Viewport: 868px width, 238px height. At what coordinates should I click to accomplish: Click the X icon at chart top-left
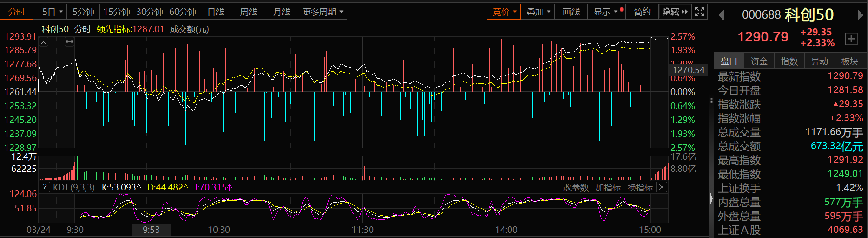point(44,42)
